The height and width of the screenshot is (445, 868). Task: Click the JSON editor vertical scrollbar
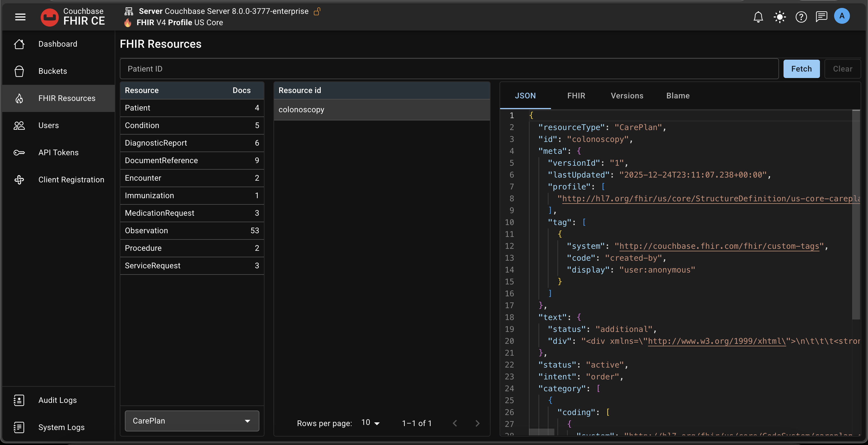click(856, 214)
